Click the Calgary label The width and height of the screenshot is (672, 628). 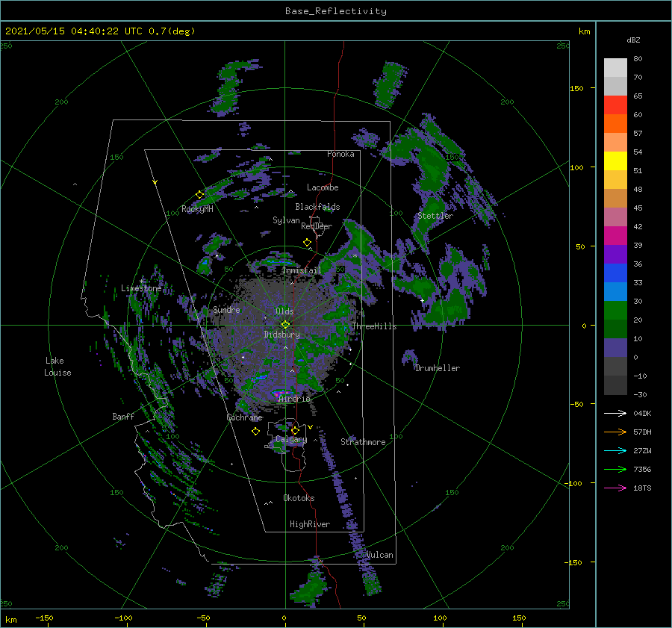[291, 439]
